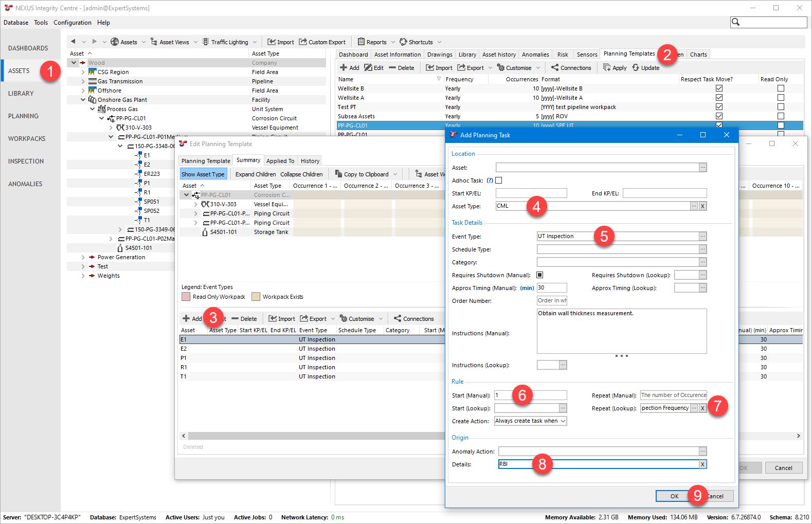Collapse the Onshore Gas Plant tree node

[x=83, y=100]
